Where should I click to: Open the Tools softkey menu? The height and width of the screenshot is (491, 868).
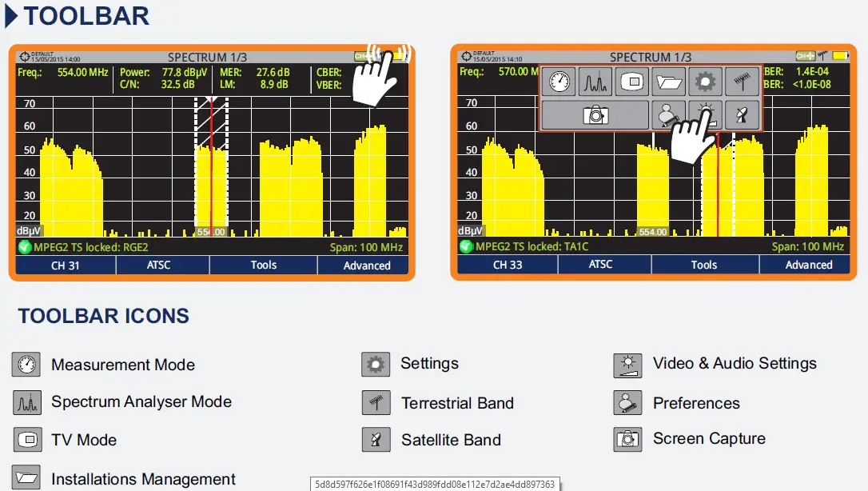pyautogui.click(x=263, y=265)
